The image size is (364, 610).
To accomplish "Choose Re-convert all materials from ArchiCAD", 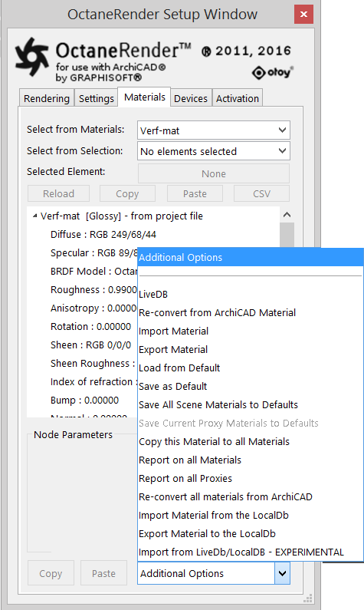I will pos(251,496).
